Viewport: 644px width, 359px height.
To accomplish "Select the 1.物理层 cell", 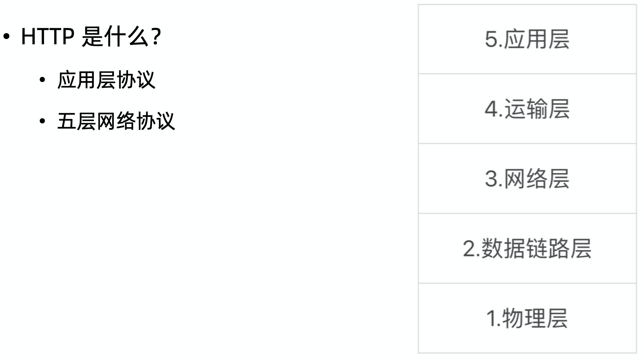I will 527,318.
